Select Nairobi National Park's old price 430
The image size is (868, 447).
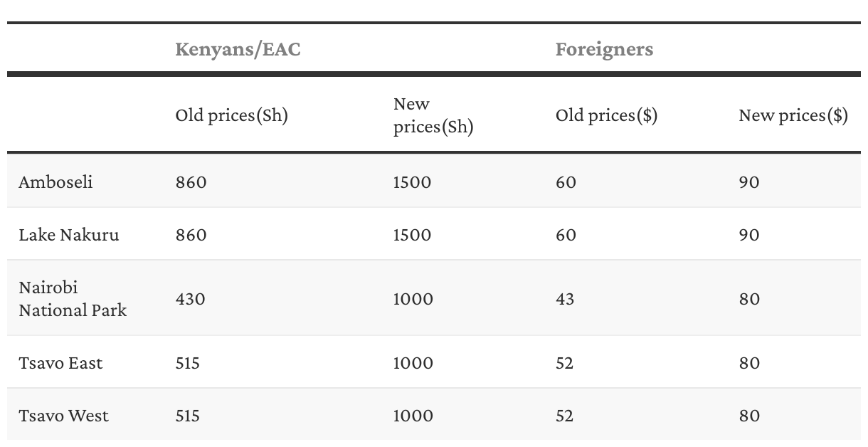click(x=190, y=299)
